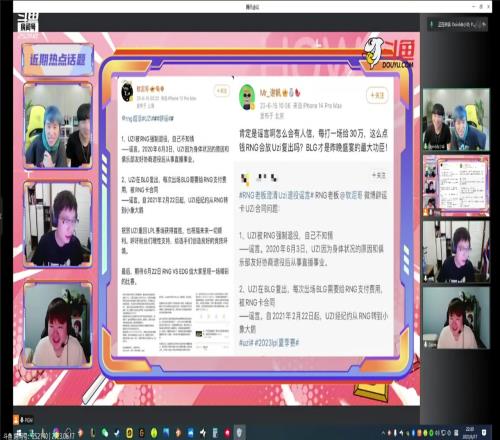The width and height of the screenshot is (500, 440).
Task: Open the notification center icon in taskbar
Action: click(484, 433)
